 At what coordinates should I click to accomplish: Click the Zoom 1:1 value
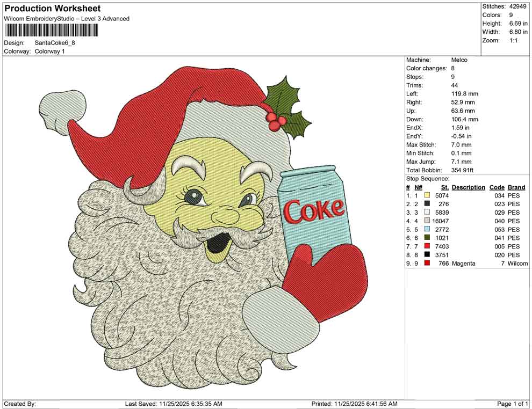pos(515,40)
